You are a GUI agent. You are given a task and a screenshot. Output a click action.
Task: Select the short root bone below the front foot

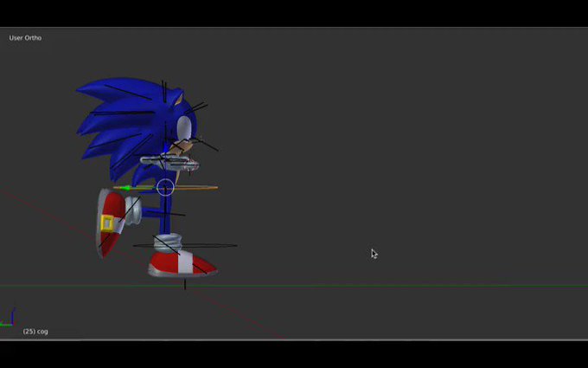(185, 284)
